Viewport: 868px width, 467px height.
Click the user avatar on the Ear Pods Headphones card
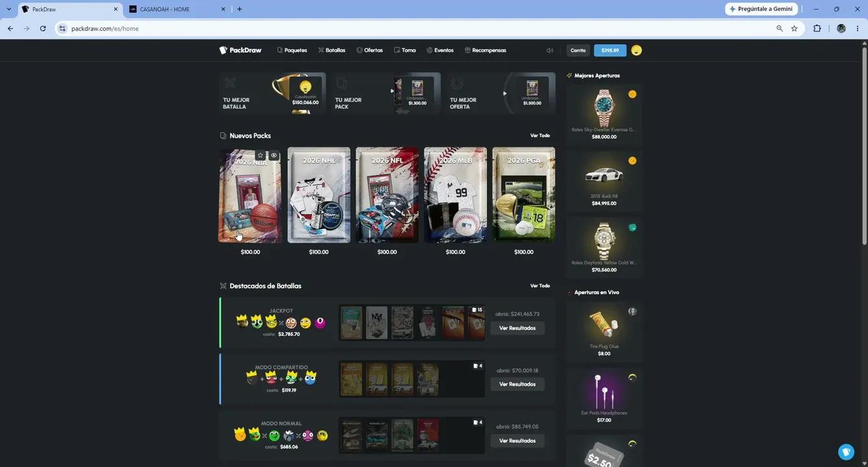click(x=632, y=377)
